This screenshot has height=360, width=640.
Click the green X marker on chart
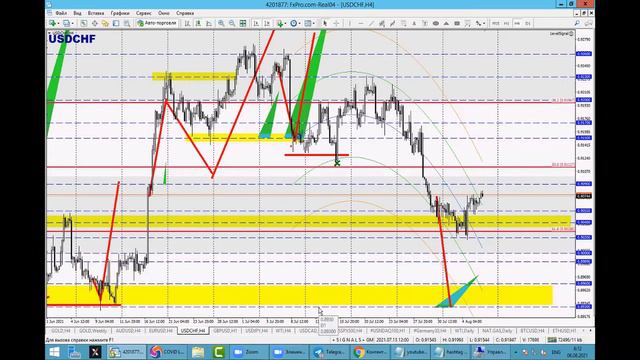pos(337,163)
